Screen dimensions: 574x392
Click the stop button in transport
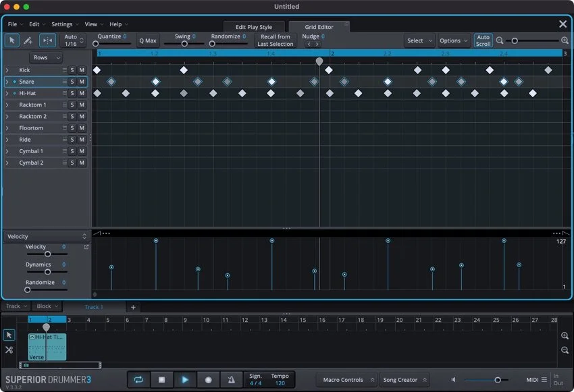click(x=161, y=380)
